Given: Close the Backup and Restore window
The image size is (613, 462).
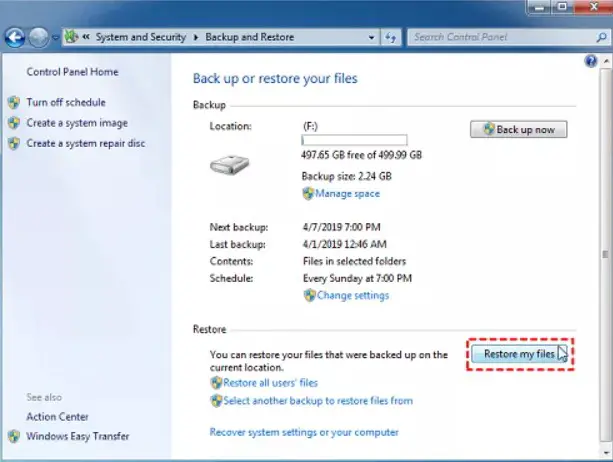Looking at the screenshot, I should 593,7.
